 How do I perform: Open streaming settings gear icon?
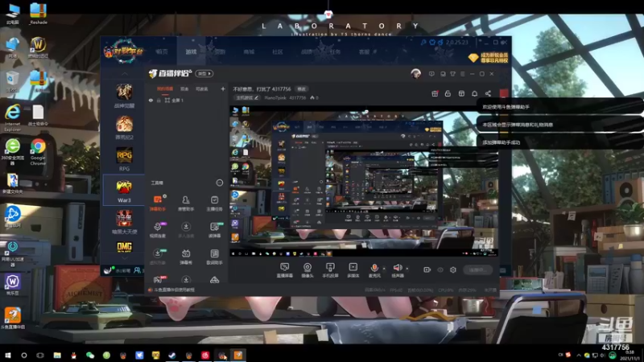453,269
